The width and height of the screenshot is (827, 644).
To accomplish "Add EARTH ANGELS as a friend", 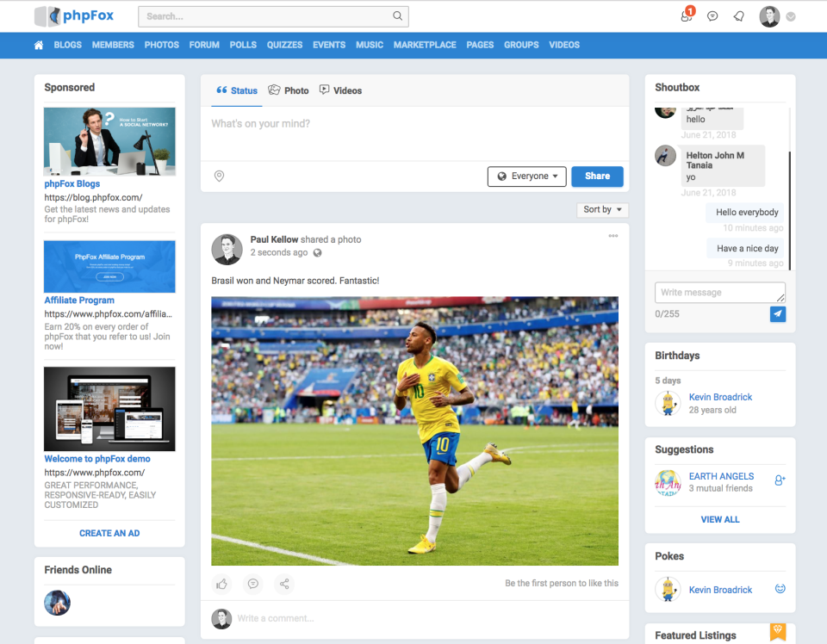I will click(x=780, y=481).
